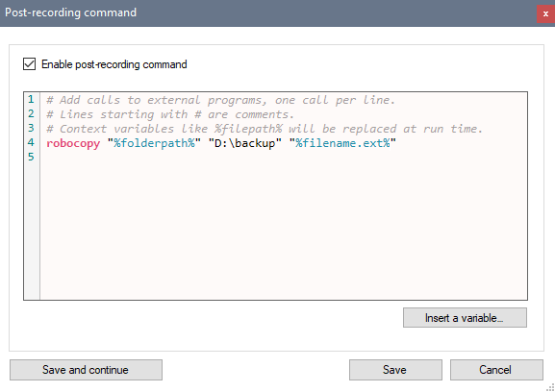Click the comment line about context variables

click(x=265, y=129)
